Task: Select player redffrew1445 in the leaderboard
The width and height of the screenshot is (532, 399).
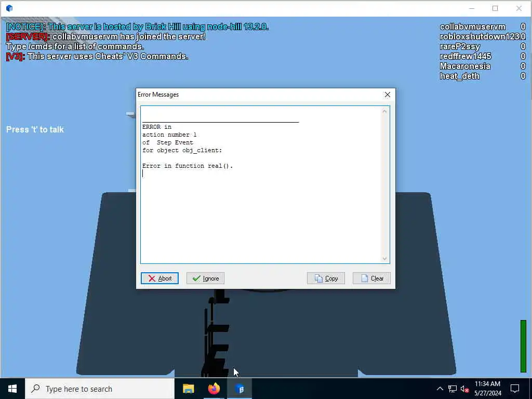Action: [465, 56]
